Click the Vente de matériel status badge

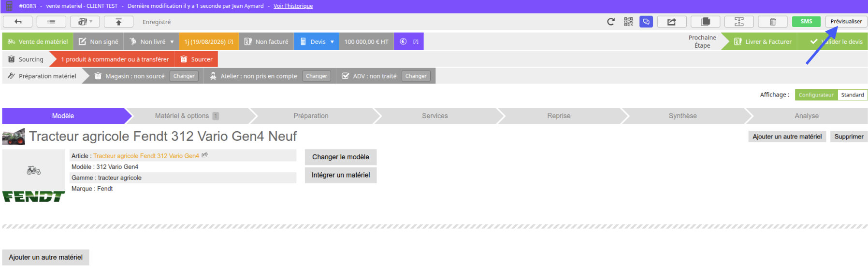tap(38, 41)
